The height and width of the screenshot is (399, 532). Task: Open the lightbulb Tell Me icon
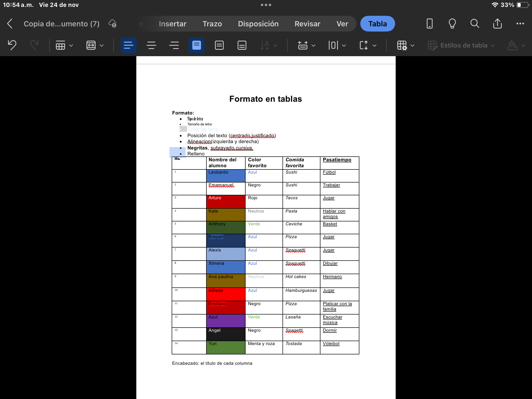[x=452, y=24]
